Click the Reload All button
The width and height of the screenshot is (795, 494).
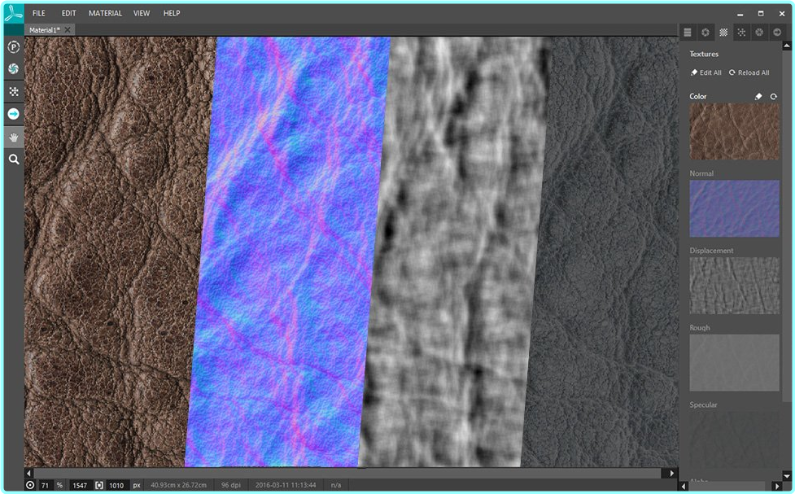pyautogui.click(x=749, y=73)
